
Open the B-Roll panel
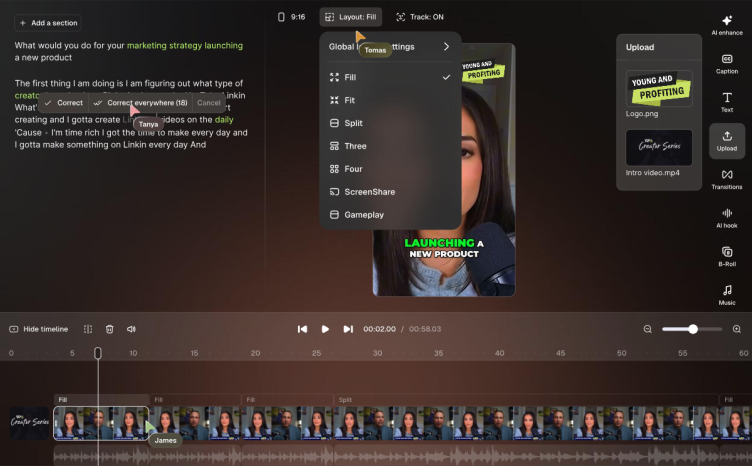pos(727,256)
